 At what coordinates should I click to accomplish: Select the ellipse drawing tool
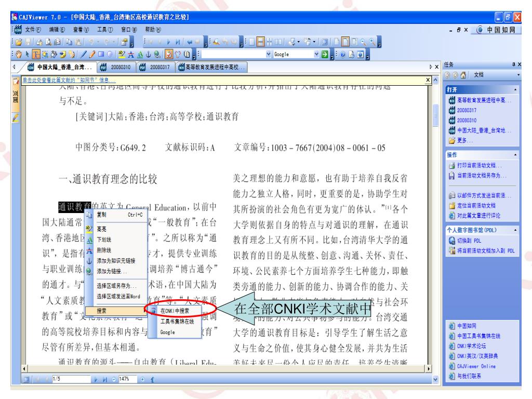point(110,54)
